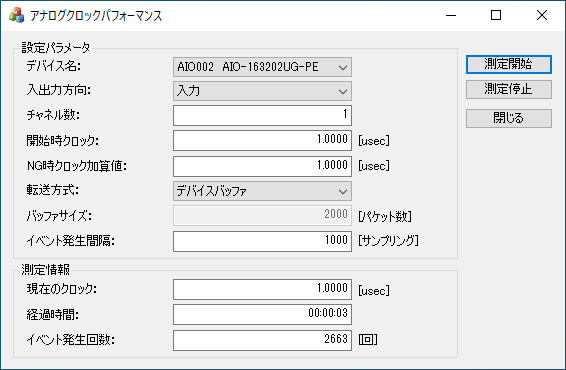Click the 現在のクロック display field
The width and height of the screenshot is (566, 370).
coord(262,290)
